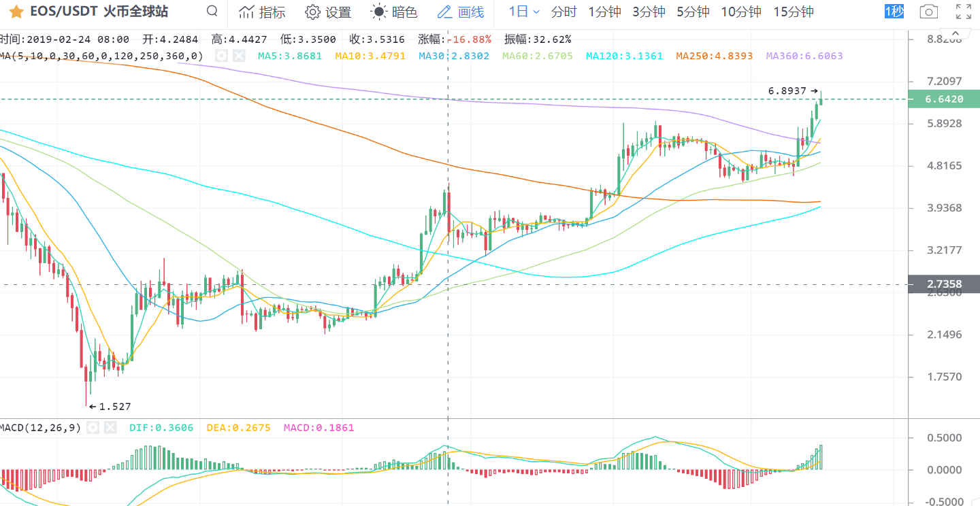Click the favorite star beside EOS/USDT
The height and width of the screenshot is (506, 980).
(16, 12)
